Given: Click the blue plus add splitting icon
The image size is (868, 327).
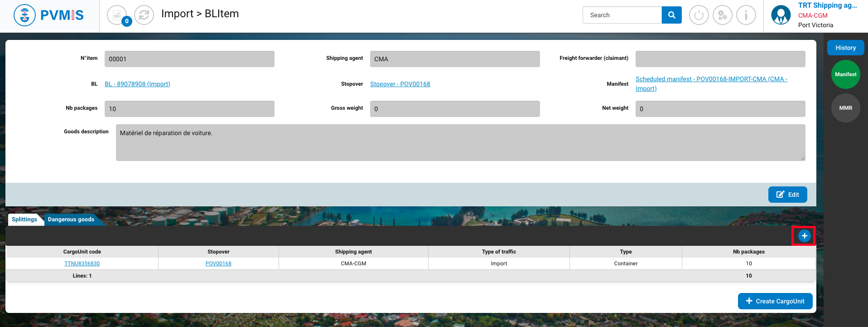Looking at the screenshot, I should [804, 236].
